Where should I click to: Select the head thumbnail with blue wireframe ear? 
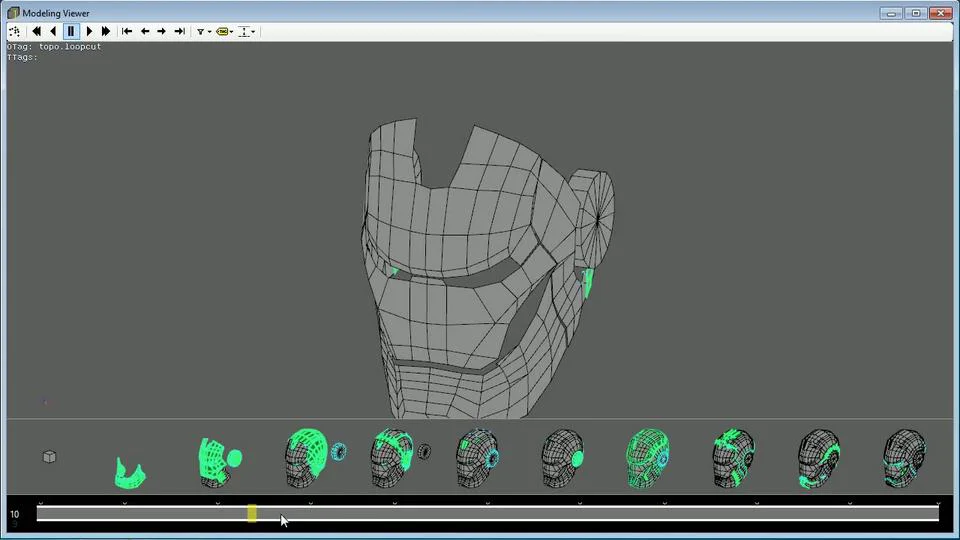click(479, 458)
